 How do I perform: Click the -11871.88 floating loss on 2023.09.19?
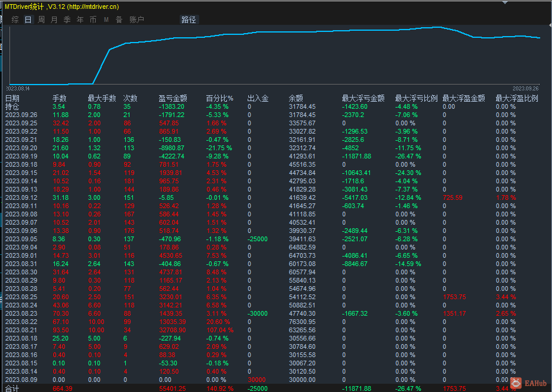pos(356,156)
